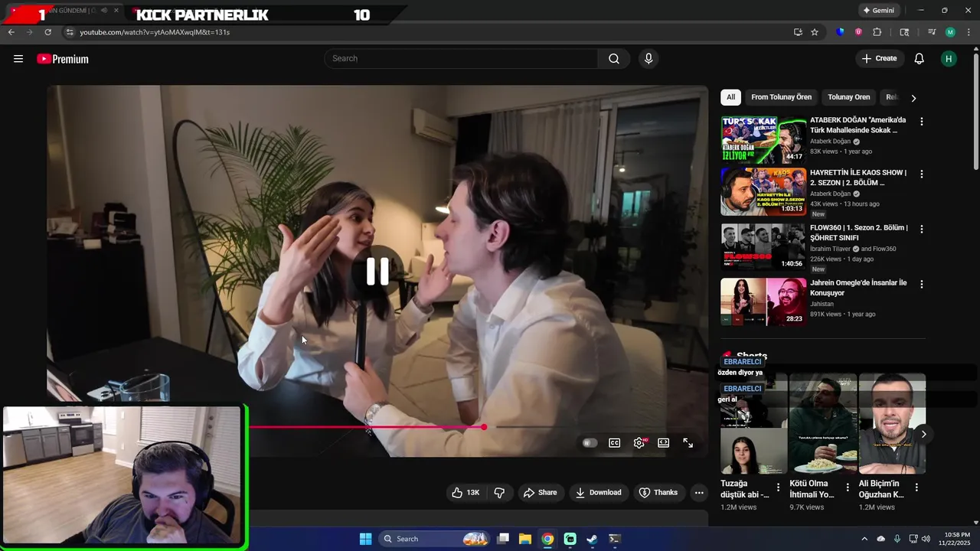Open options menu for Jahrein Omegle video
Image resolution: width=980 pixels, height=551 pixels.
tap(922, 285)
